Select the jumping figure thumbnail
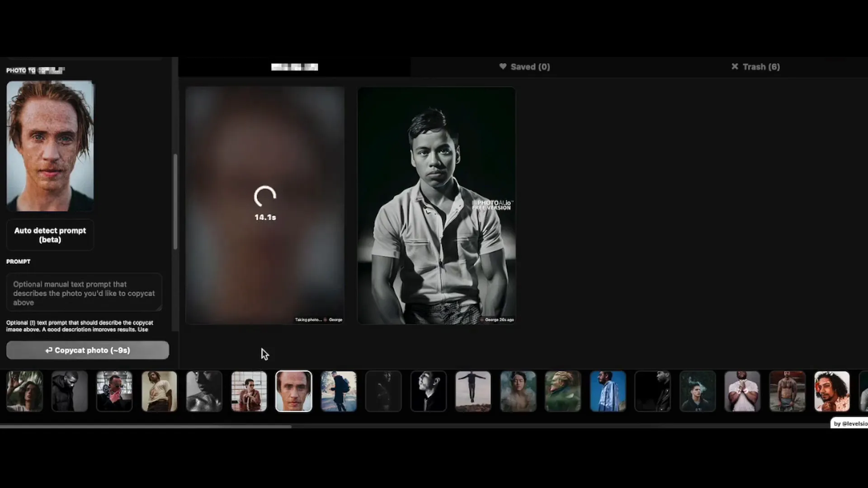 [473, 391]
